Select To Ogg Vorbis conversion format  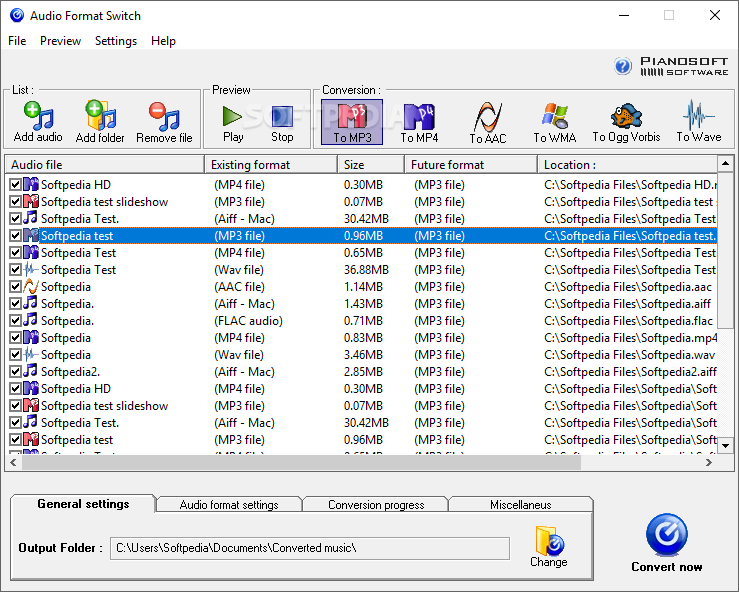(x=626, y=122)
